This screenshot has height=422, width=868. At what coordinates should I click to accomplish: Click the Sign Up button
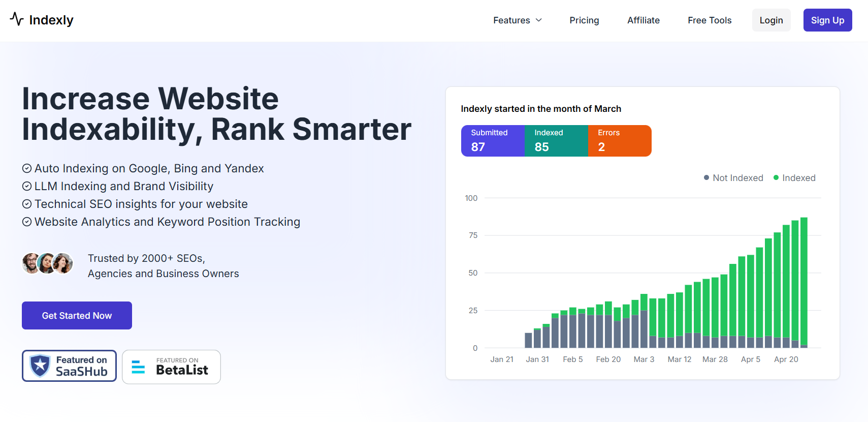click(827, 20)
